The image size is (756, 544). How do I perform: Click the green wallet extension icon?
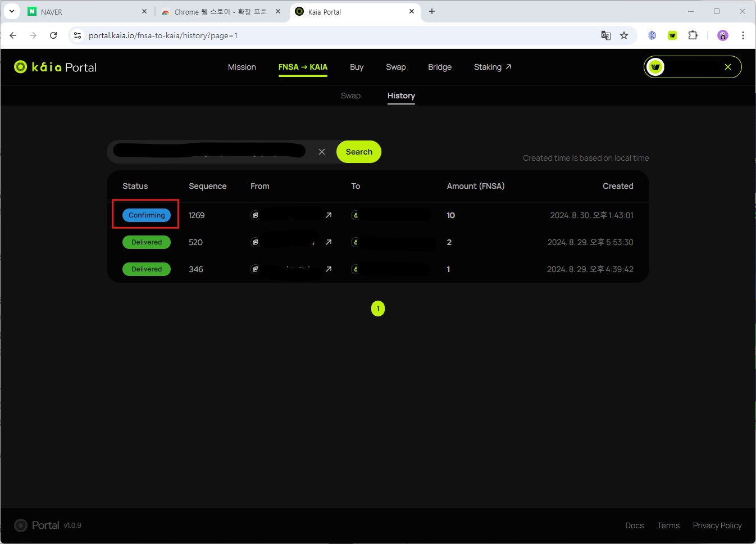672,35
